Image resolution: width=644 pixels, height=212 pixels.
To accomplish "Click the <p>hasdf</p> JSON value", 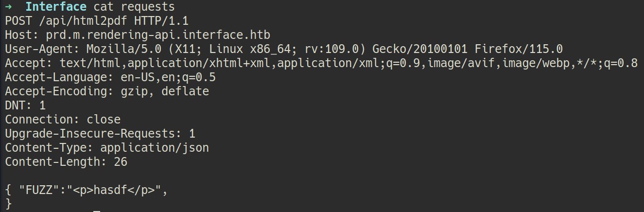I will [x=117, y=190].
